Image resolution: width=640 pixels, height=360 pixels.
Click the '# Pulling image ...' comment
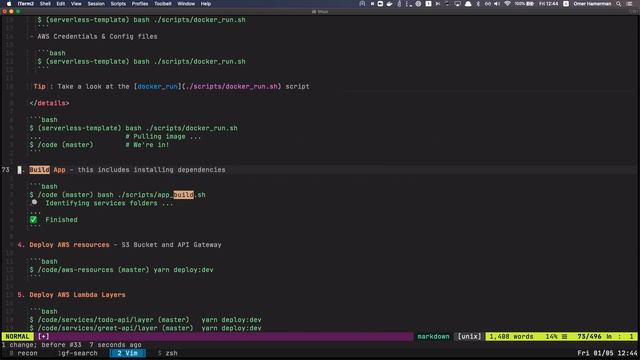[163, 136]
